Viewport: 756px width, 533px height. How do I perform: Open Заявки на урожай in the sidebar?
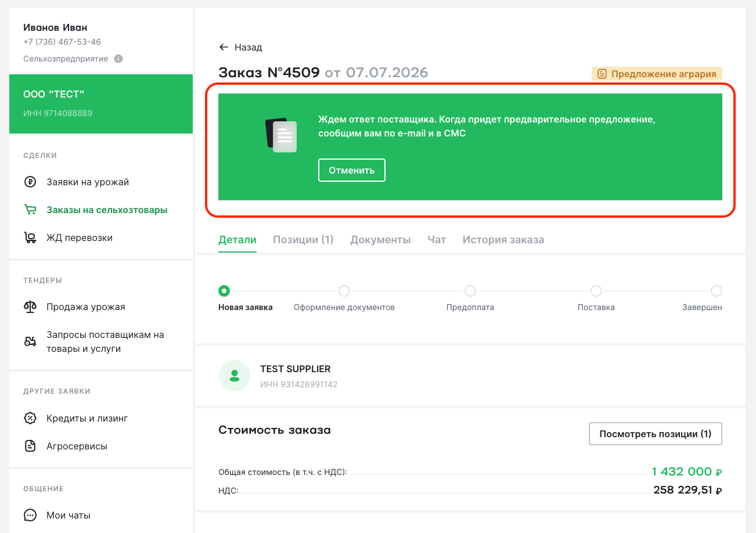coord(88,182)
